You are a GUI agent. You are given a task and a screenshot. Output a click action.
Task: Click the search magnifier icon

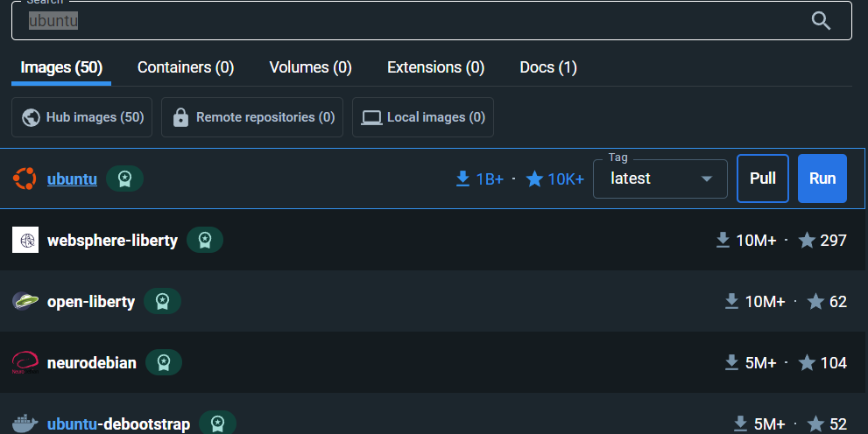coord(821,21)
